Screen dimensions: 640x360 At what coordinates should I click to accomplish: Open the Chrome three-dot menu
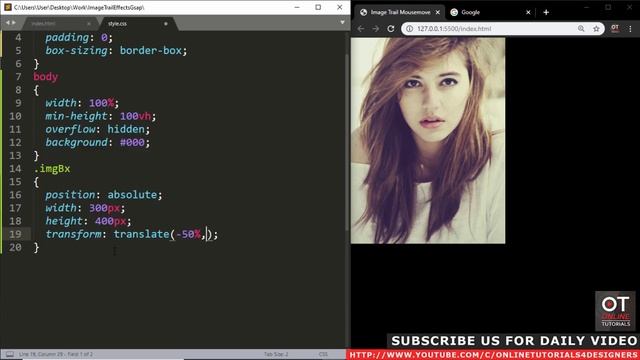[x=630, y=29]
